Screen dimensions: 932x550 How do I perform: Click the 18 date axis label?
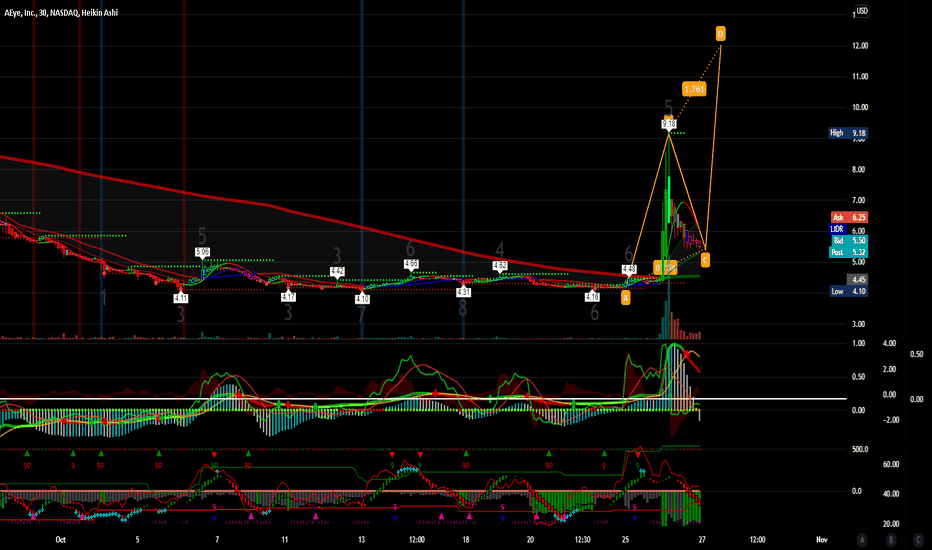coord(466,540)
